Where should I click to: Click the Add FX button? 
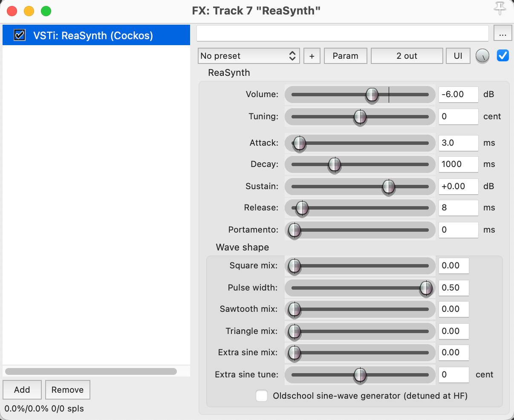(22, 390)
